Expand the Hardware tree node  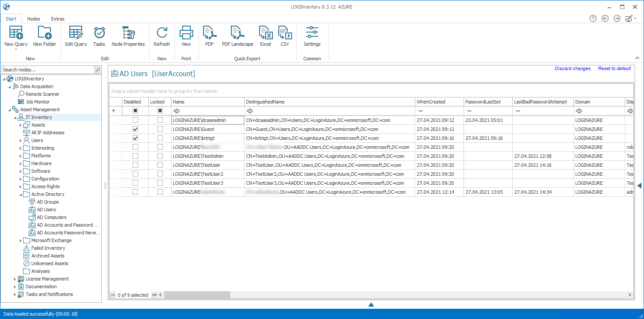click(20, 163)
